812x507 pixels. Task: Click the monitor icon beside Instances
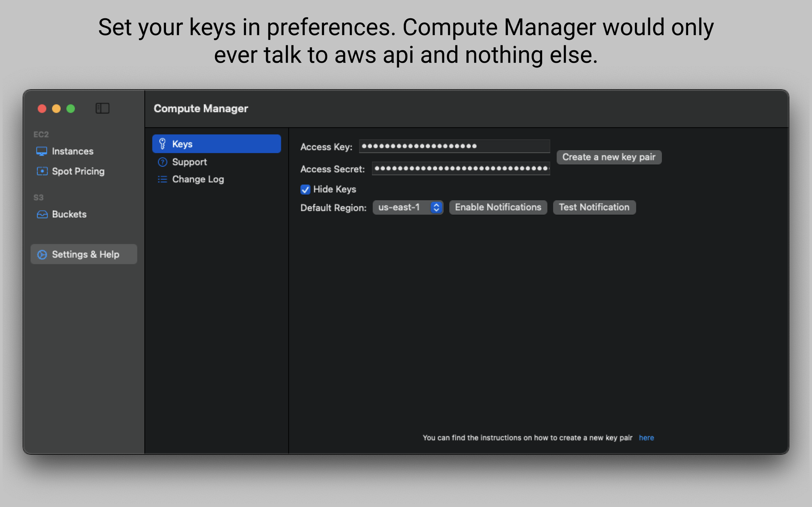(42, 151)
